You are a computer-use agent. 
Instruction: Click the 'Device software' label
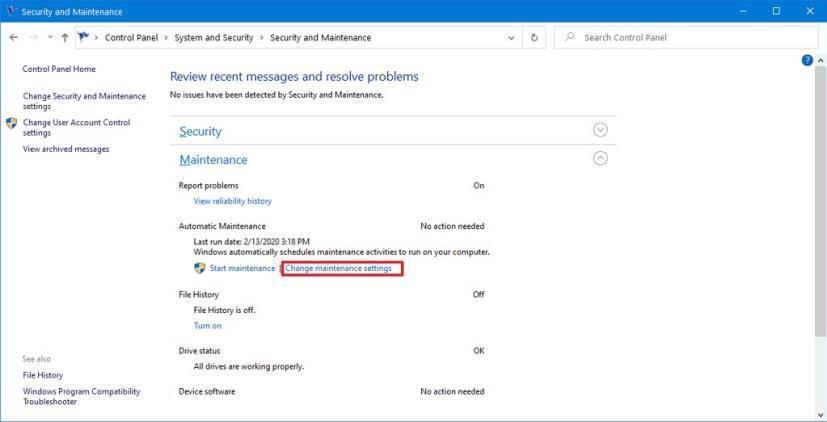tap(207, 391)
